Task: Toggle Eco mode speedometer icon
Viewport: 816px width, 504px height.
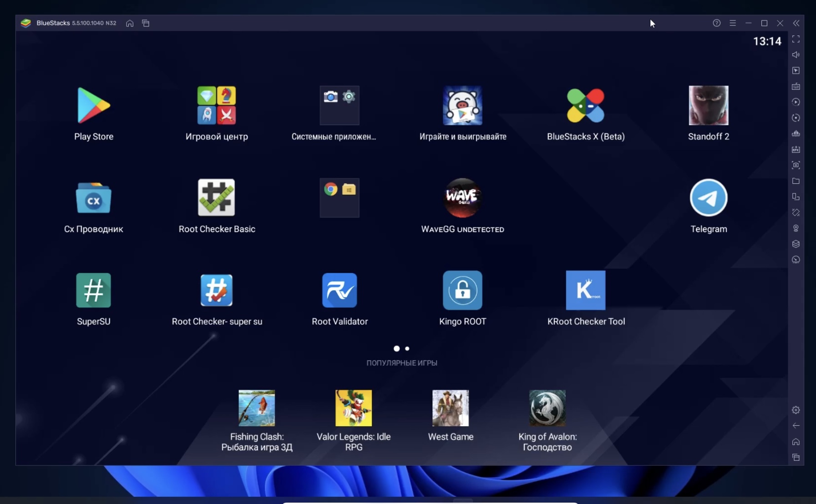Action: 796,260
